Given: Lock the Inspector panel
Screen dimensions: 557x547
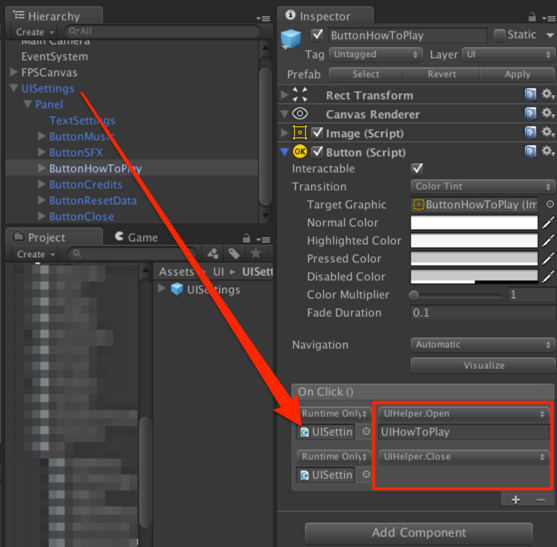Looking at the screenshot, I should (532, 16).
